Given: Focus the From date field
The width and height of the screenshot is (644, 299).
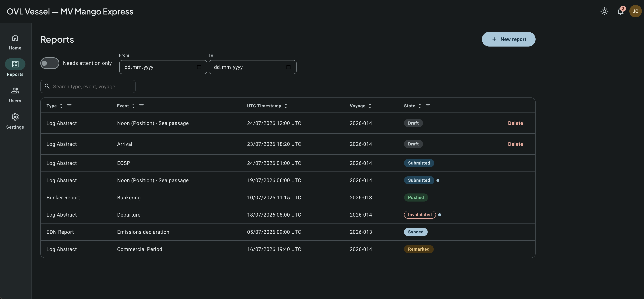Looking at the screenshot, I should [163, 67].
